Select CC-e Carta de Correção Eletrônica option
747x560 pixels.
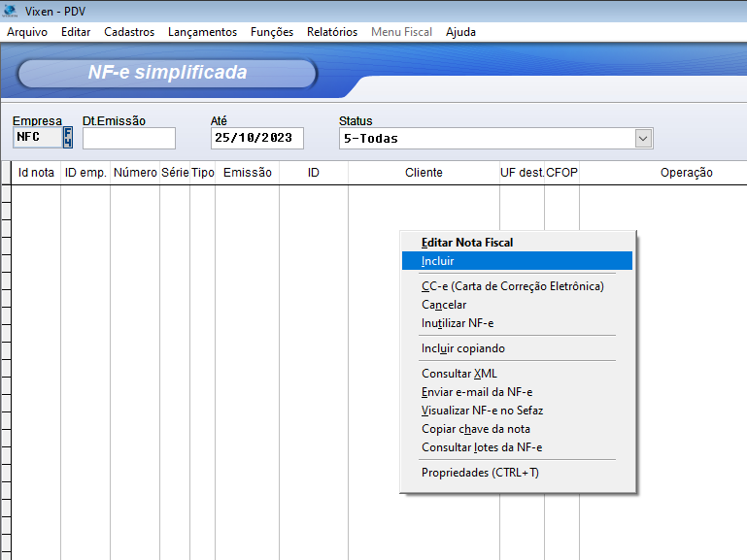[x=512, y=286]
